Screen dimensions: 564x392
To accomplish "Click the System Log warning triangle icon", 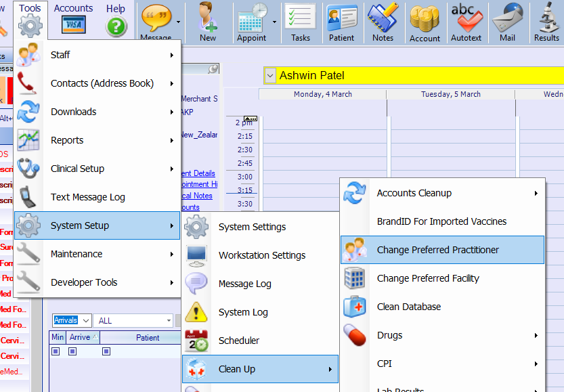I will [196, 312].
